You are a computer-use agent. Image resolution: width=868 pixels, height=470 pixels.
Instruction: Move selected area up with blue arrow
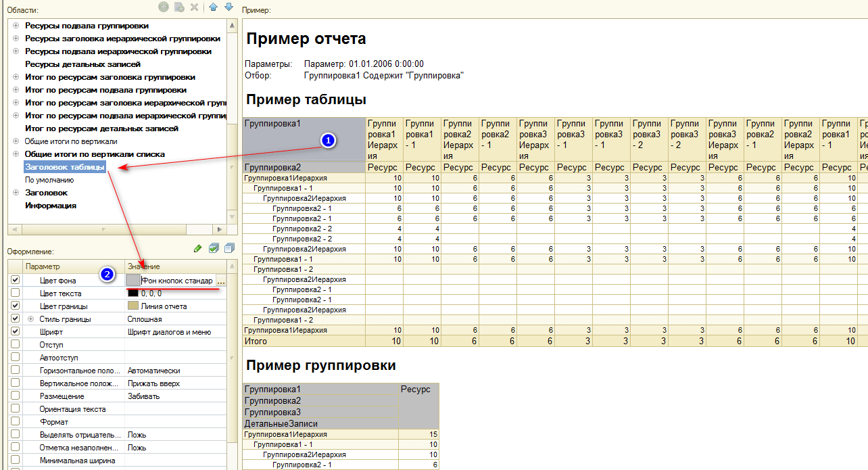(214, 7)
